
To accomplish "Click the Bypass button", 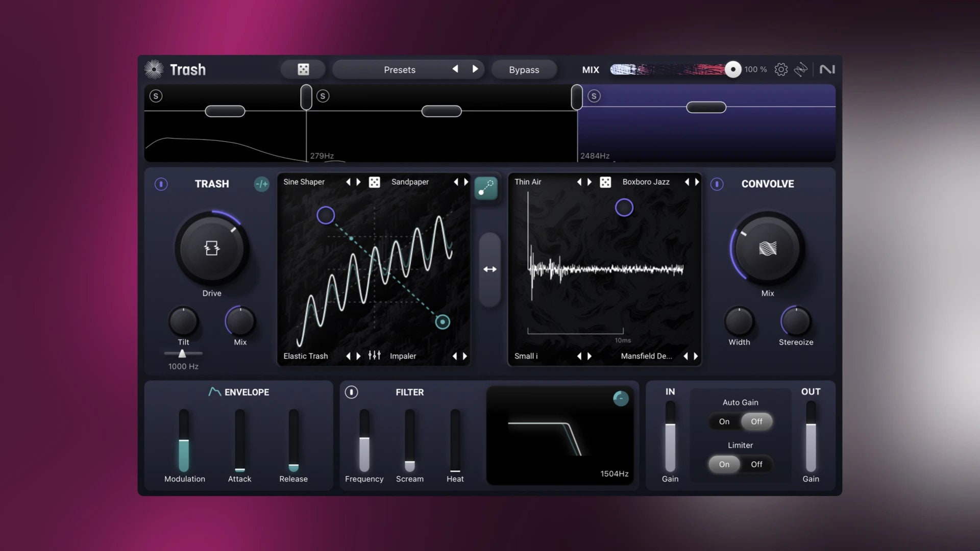I will tap(524, 69).
